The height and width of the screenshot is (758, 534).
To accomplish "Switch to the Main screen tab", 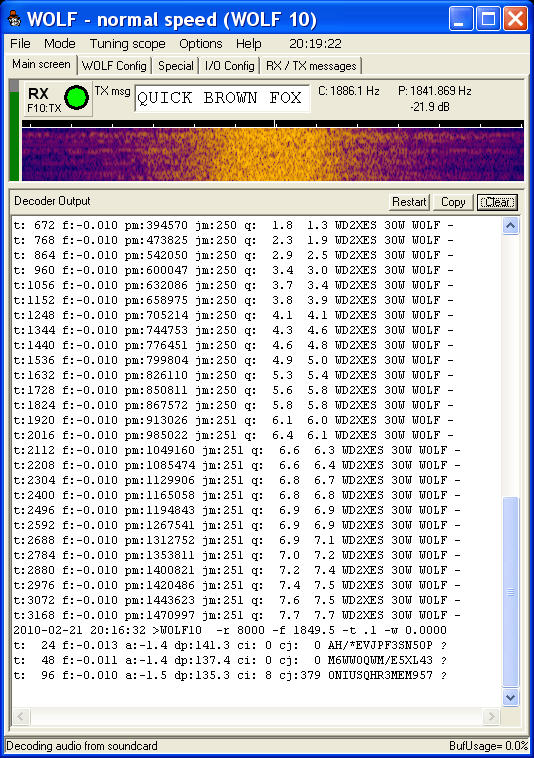I will click(x=41, y=64).
